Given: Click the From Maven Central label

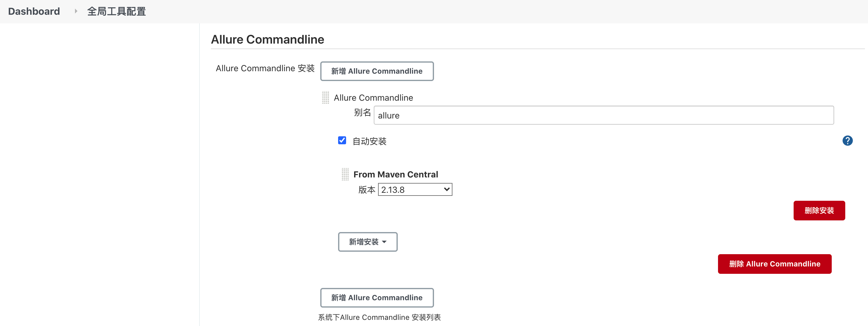Looking at the screenshot, I should 396,174.
